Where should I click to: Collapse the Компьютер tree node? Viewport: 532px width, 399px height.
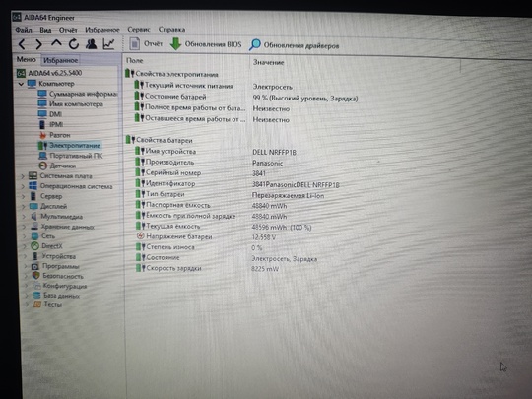coord(21,84)
